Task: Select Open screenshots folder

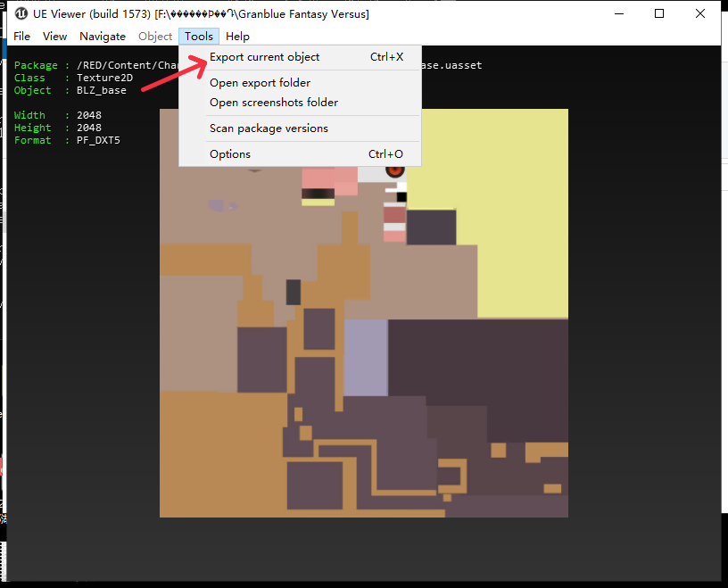Action: (x=300, y=103)
